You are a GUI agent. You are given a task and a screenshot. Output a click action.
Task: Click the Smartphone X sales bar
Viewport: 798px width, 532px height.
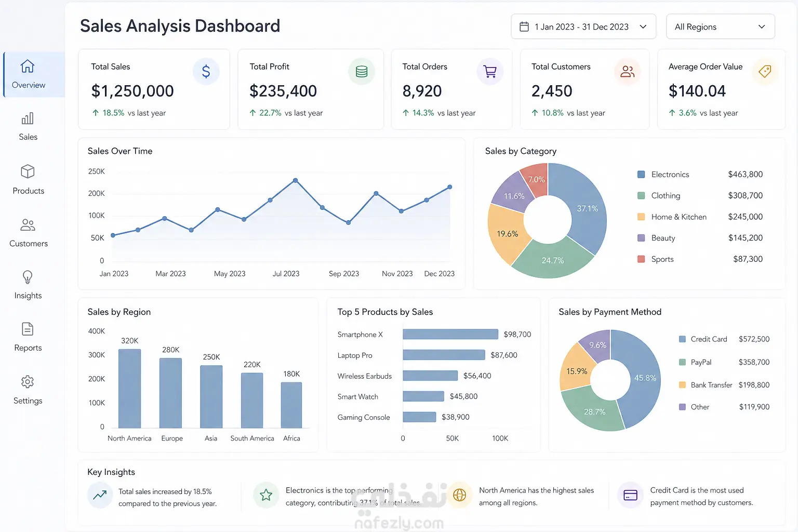(x=450, y=334)
